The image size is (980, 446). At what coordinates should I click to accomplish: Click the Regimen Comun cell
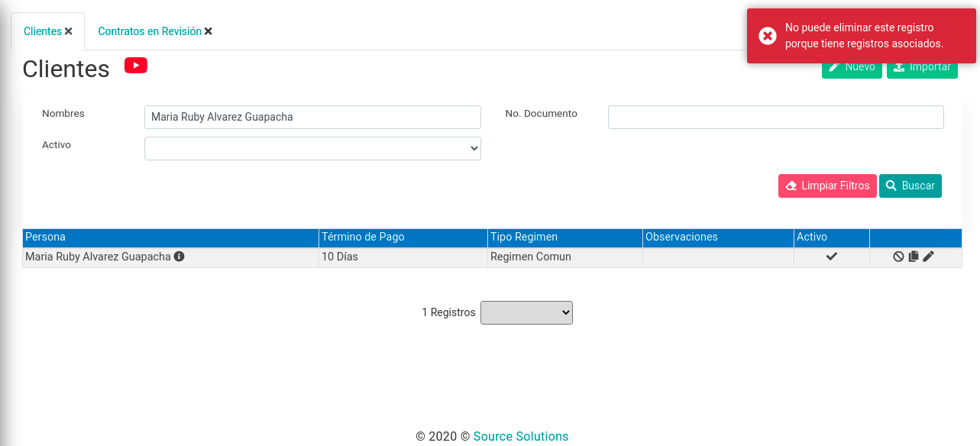click(x=565, y=257)
